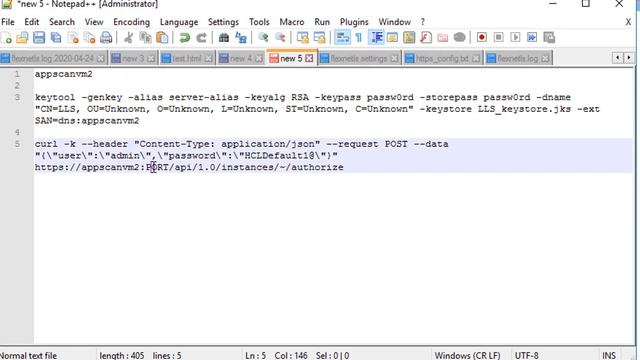Viewport: 640px width, 360px height.
Task: Open the Tools menu
Action: point(259,22)
